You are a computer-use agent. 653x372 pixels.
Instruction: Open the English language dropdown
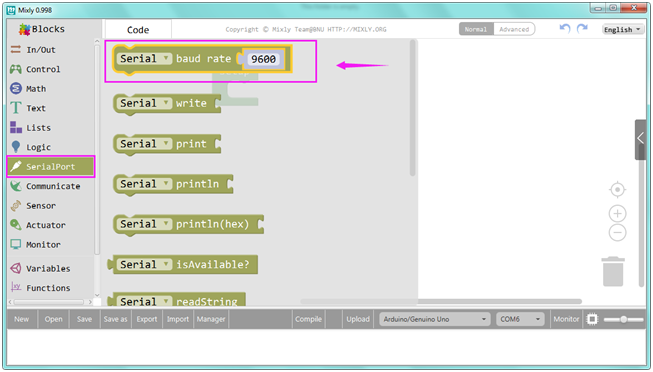click(623, 30)
